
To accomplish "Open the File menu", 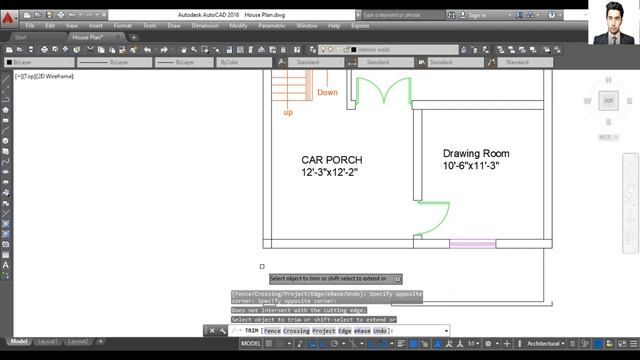I will click(x=30, y=26).
